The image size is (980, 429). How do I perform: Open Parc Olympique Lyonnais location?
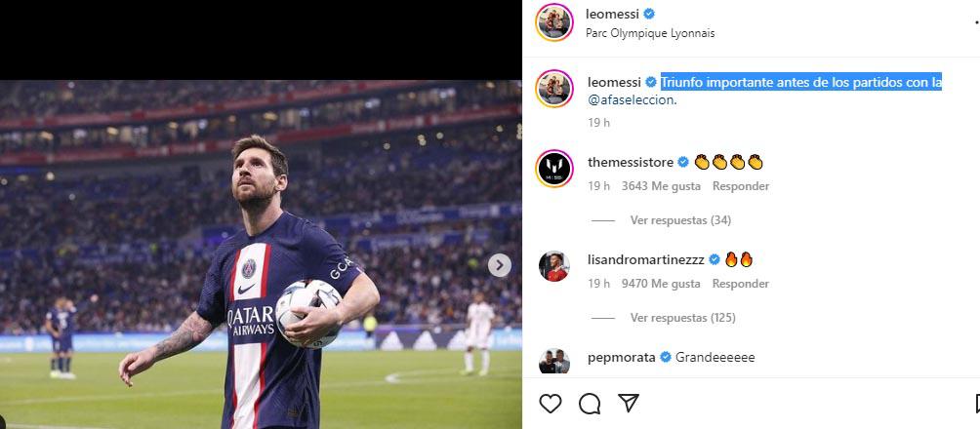pyautogui.click(x=650, y=33)
